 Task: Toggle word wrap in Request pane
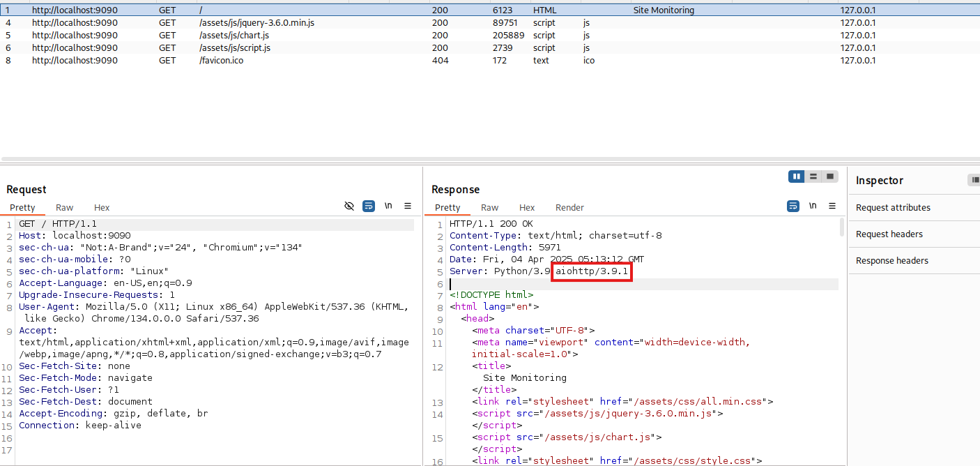369,206
